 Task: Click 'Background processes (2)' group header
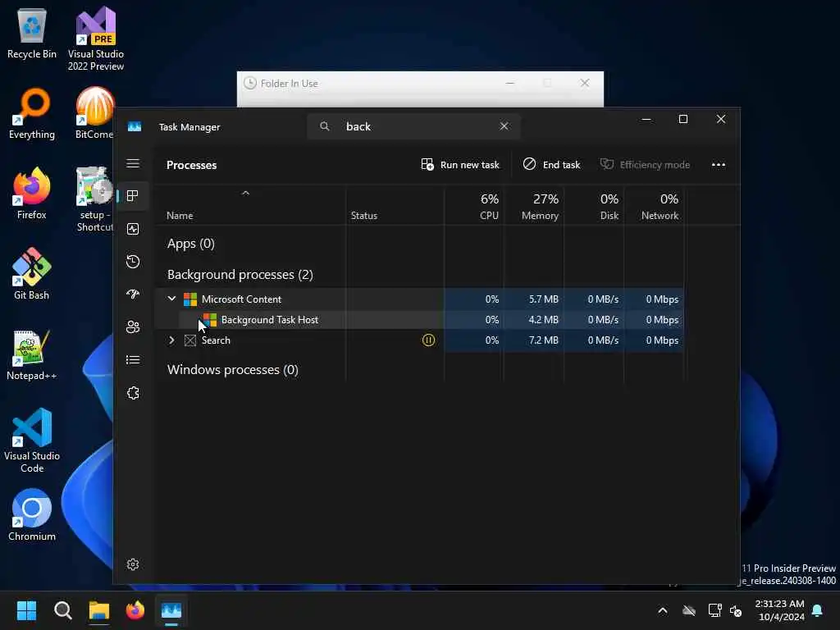(240, 275)
